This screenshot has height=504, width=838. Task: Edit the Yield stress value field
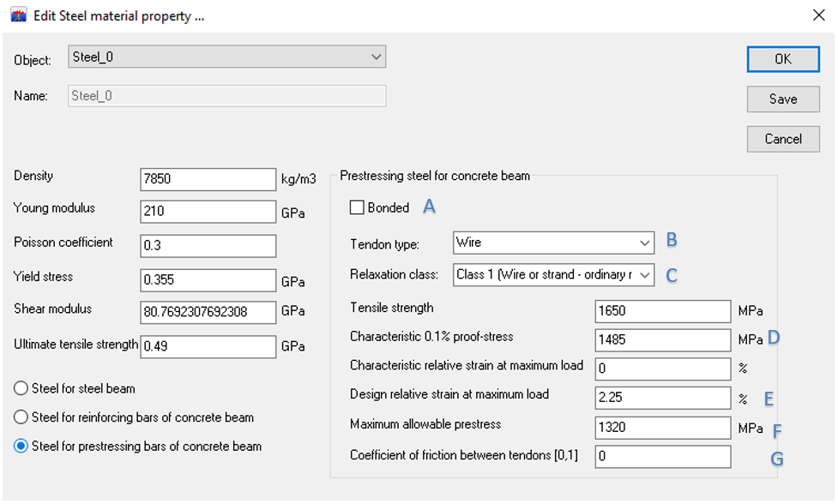208,279
